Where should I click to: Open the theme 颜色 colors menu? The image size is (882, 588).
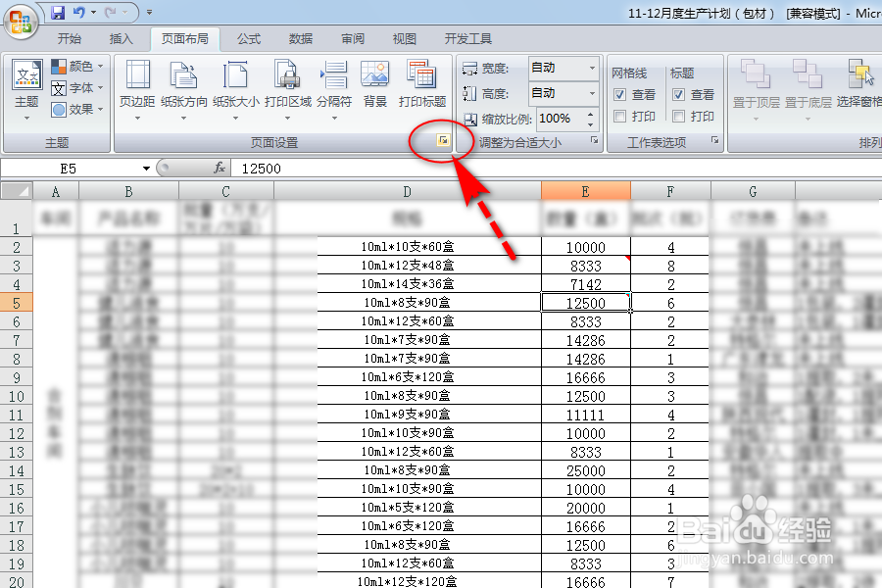click(x=77, y=67)
